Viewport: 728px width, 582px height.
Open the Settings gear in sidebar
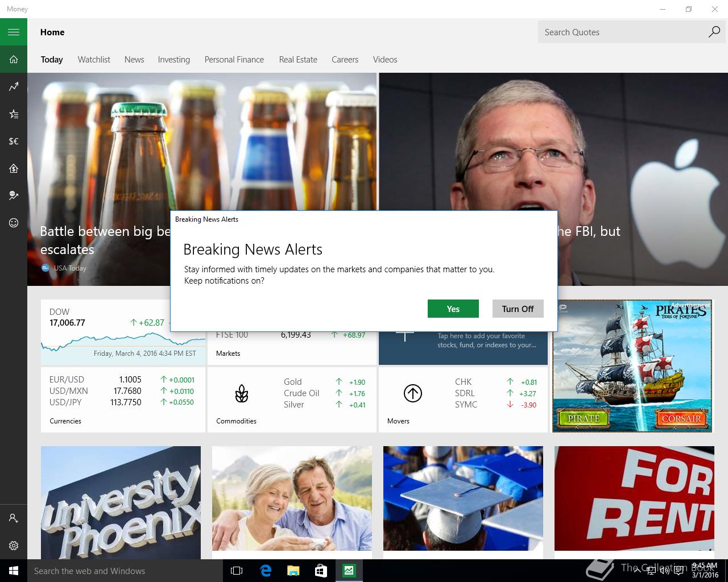click(x=14, y=546)
